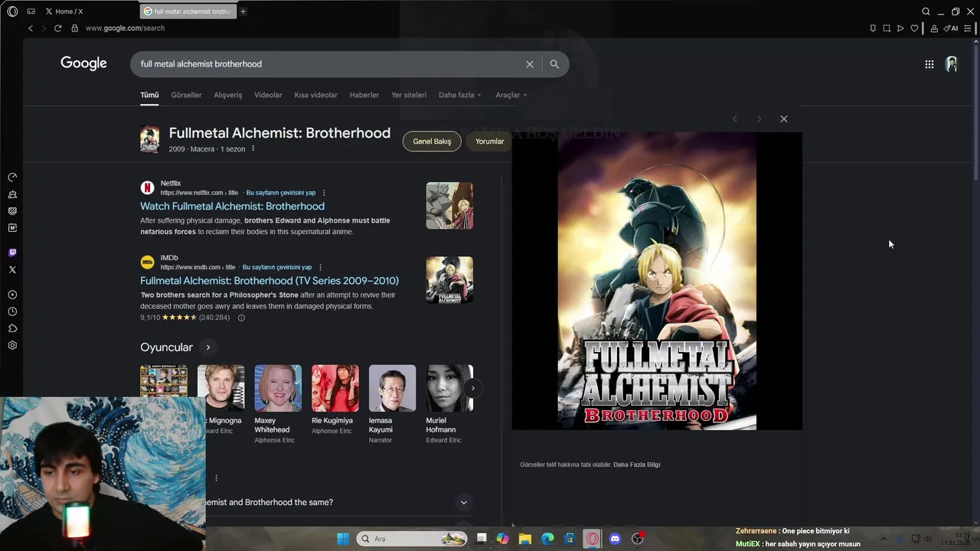980x551 pixels.
Task: Open the GX Corner gamepad icon
Action: coord(31,11)
